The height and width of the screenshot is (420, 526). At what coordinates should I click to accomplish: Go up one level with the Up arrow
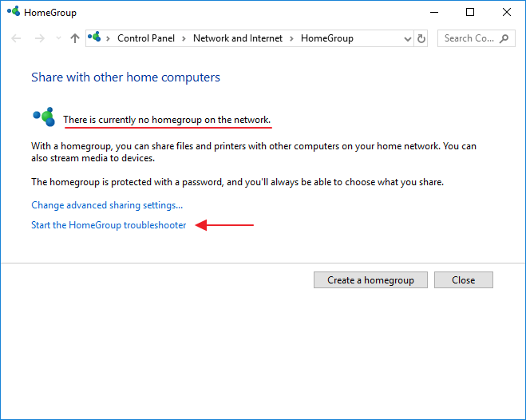coord(75,38)
